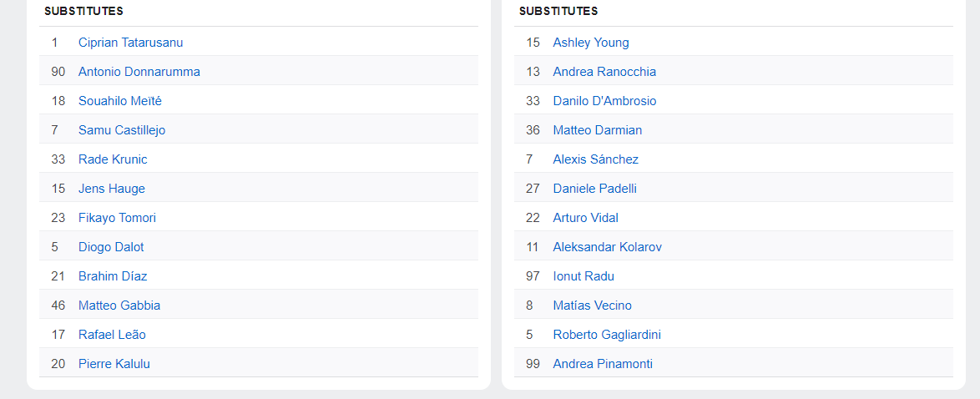The image size is (980, 399).
Task: Click Pierre Kalulu link
Action: pos(114,364)
